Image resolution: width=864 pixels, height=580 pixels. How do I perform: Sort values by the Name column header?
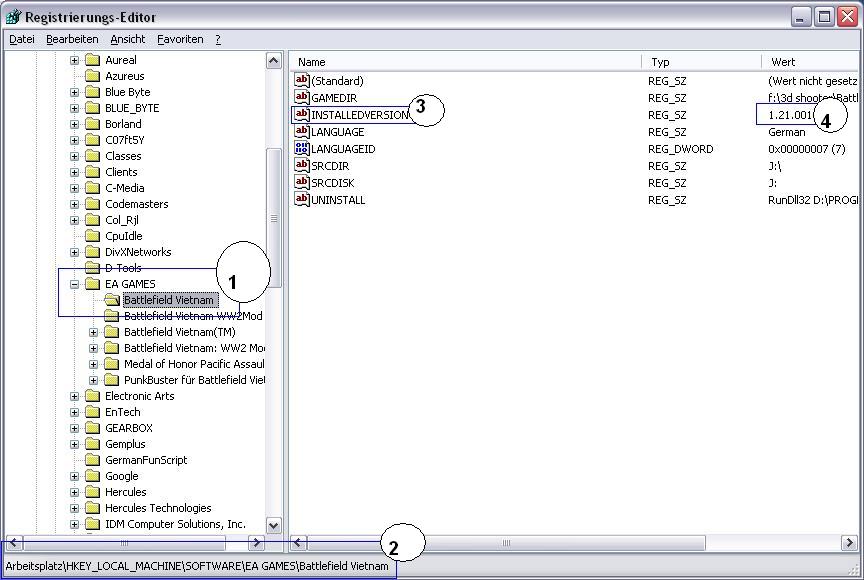pyautogui.click(x=466, y=62)
